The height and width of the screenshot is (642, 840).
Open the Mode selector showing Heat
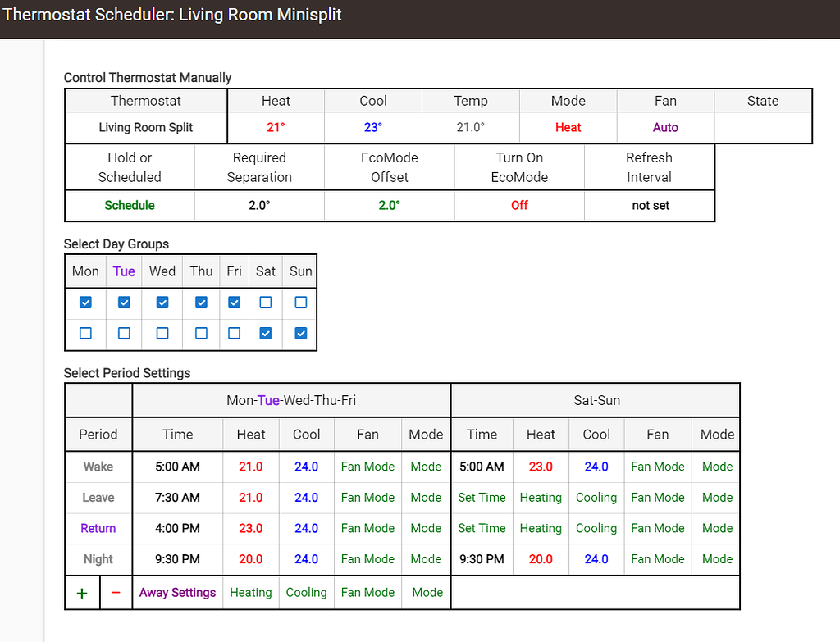[568, 128]
